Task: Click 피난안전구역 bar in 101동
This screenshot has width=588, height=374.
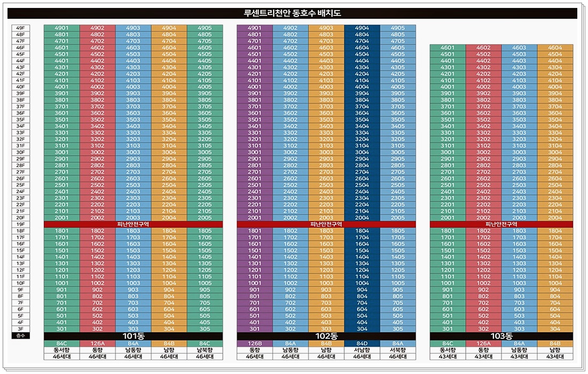Action: pos(133,224)
